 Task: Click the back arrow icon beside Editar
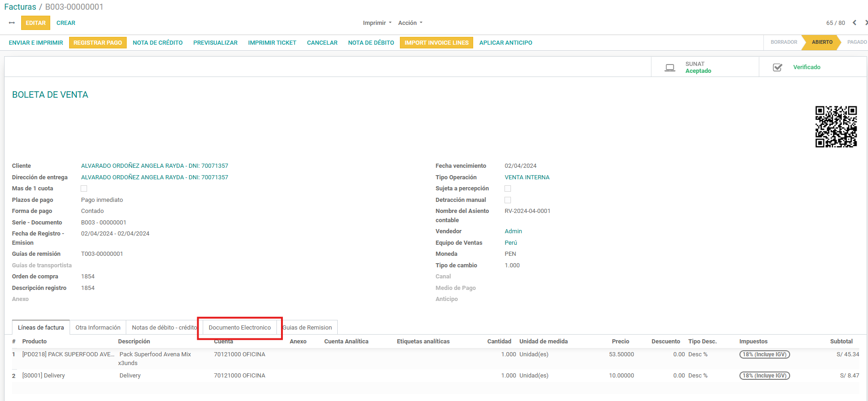12,23
